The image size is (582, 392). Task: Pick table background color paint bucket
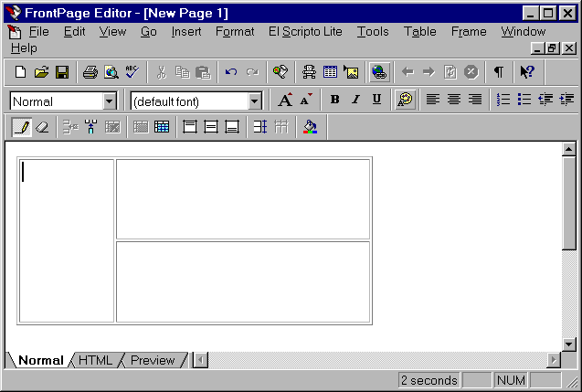[x=310, y=127]
